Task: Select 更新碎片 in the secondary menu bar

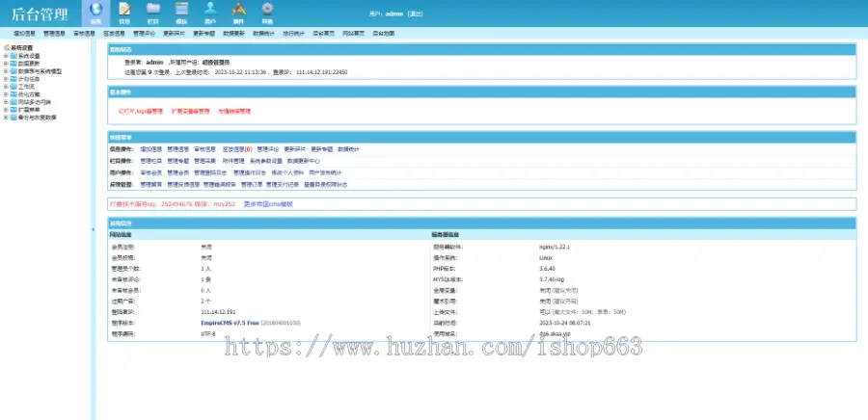Action: (174, 34)
